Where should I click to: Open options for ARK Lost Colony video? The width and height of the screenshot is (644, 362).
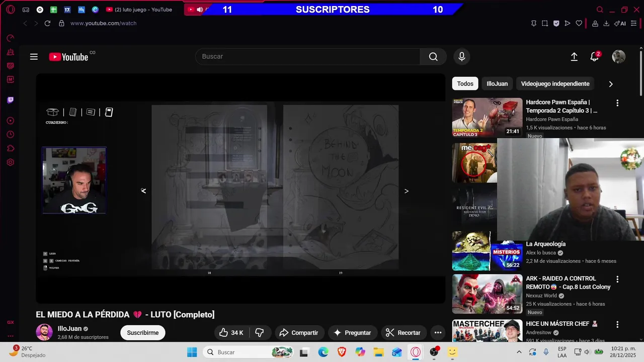617,279
